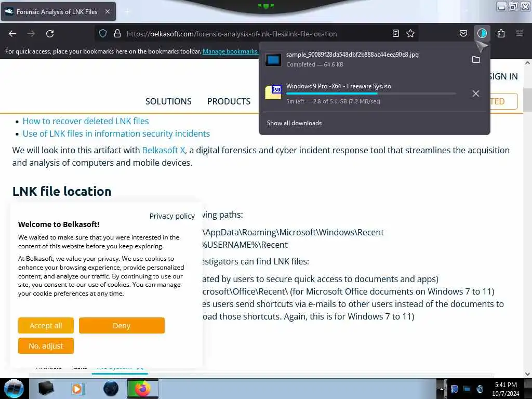Show all downloads

[294, 123]
